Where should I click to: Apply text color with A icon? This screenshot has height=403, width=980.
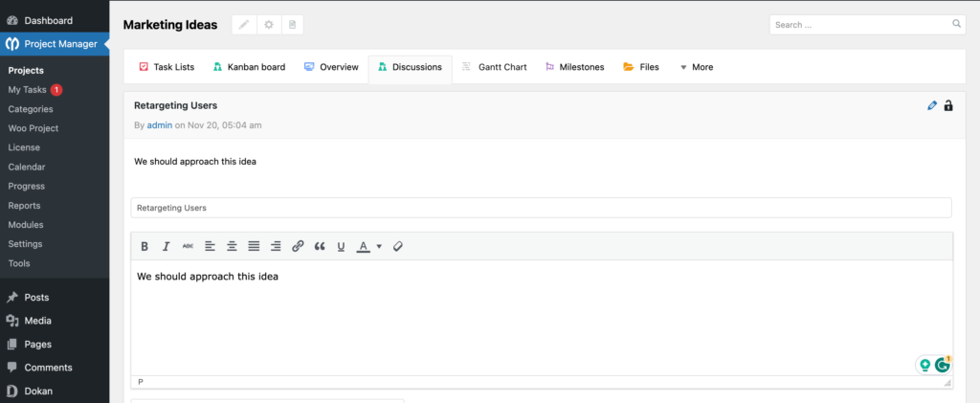[363, 246]
